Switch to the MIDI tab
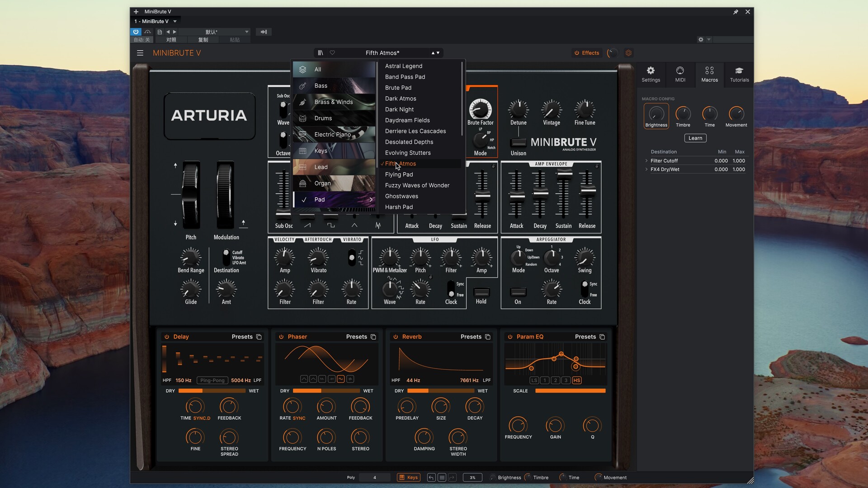The width and height of the screenshot is (868, 488). coord(680,75)
